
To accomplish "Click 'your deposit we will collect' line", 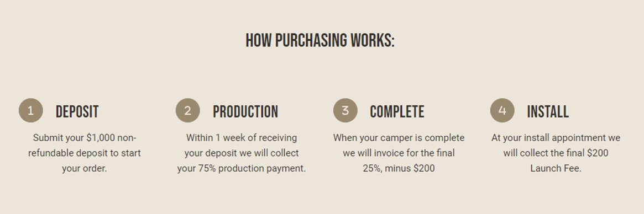I will click(x=242, y=153).
